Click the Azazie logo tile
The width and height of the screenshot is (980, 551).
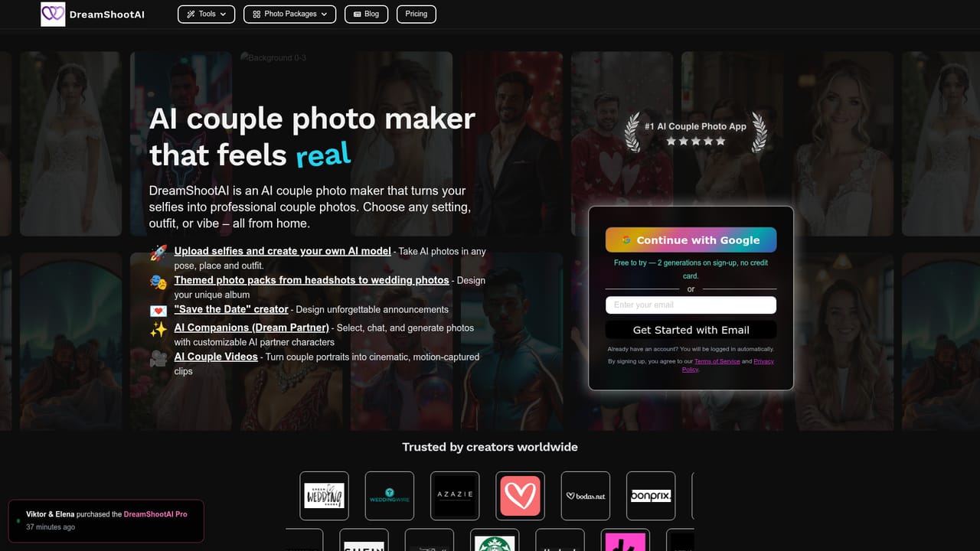point(455,496)
